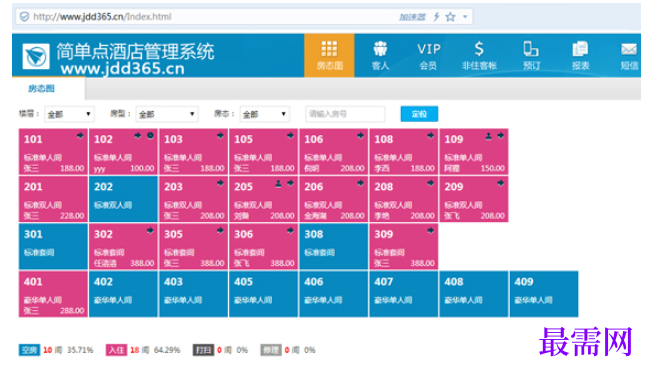Click the person icon on room 109
651x373 pixels.
[489, 135]
